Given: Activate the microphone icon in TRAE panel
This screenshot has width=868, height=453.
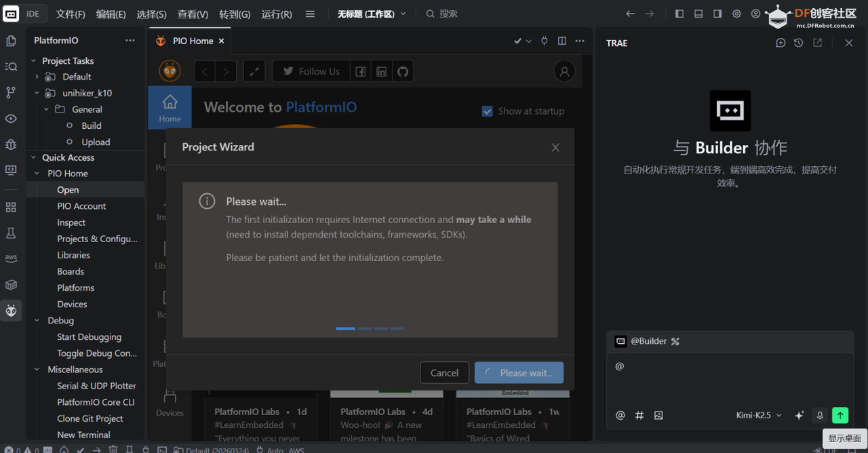Looking at the screenshot, I should coord(821,415).
